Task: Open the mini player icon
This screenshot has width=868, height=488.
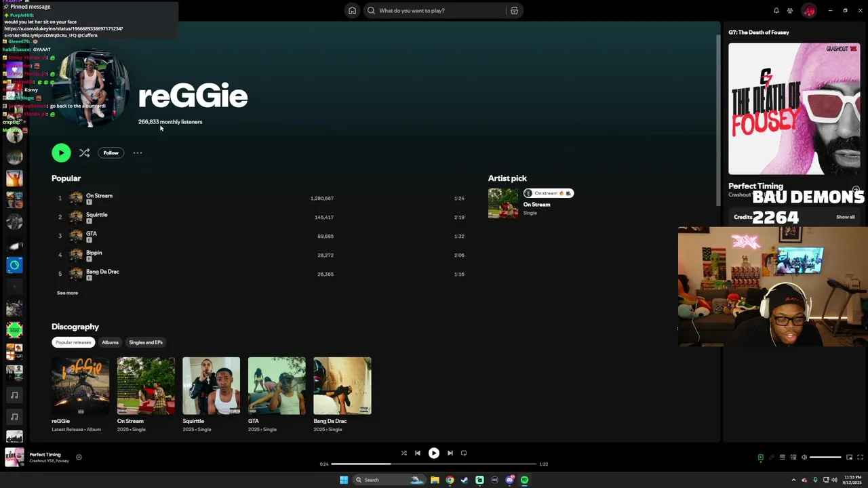Action: click(x=849, y=457)
